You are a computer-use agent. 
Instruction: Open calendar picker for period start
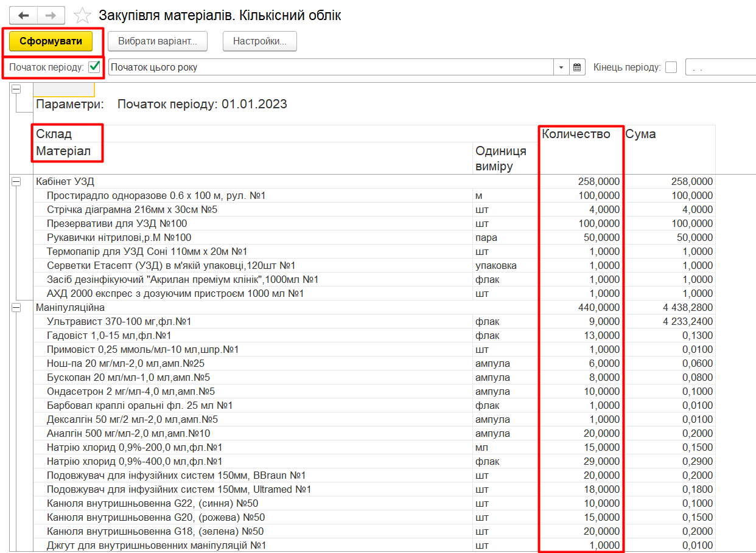pos(578,68)
